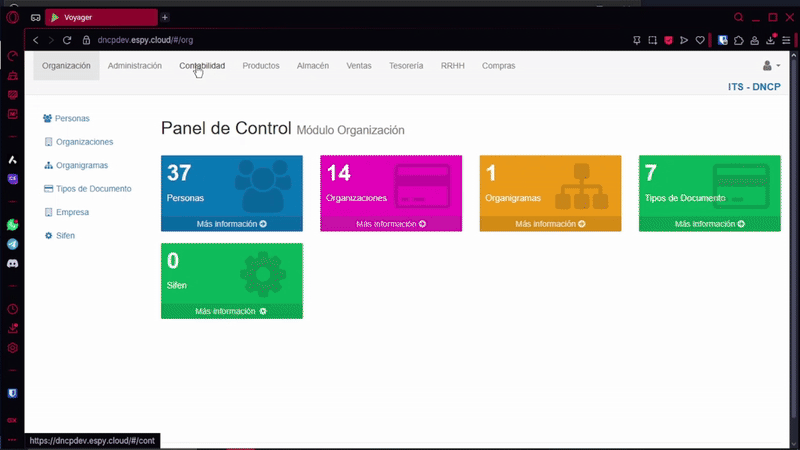Click the heart bookmark icon in address bar
This screenshot has width=800, height=450.
[x=700, y=40]
